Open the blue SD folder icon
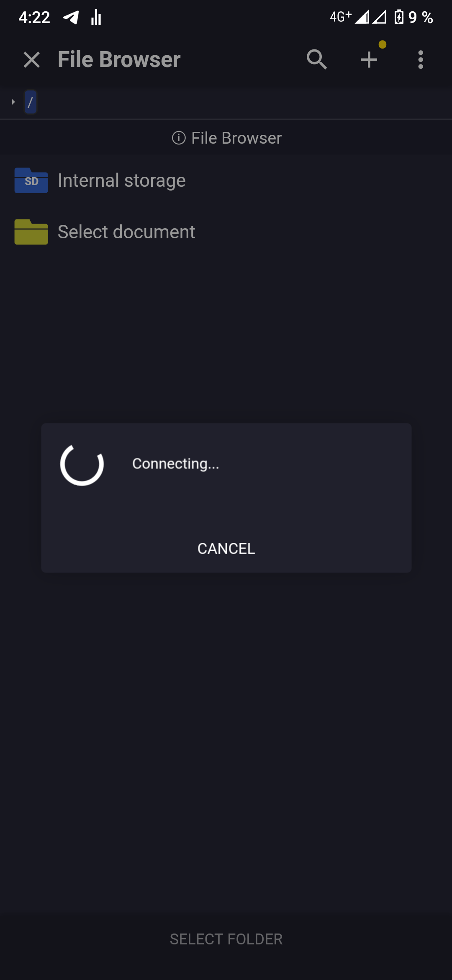 point(31,181)
